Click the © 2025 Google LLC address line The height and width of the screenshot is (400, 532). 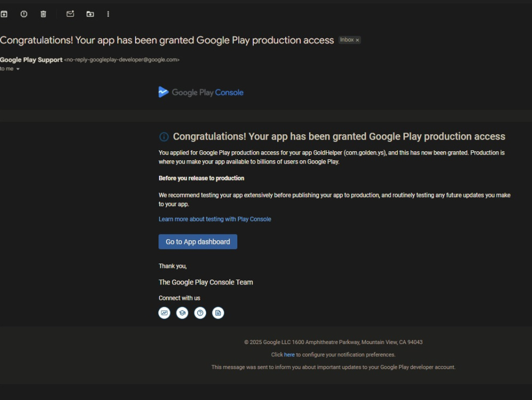[x=333, y=342]
